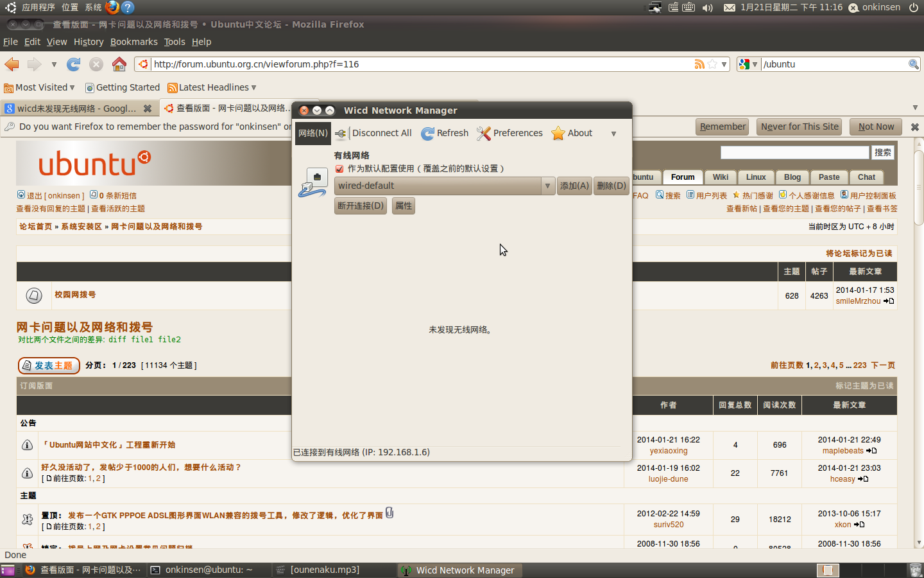Viewport: 924px width, 578px height.
Task: Close the wicd Google search tab
Action: click(x=148, y=109)
